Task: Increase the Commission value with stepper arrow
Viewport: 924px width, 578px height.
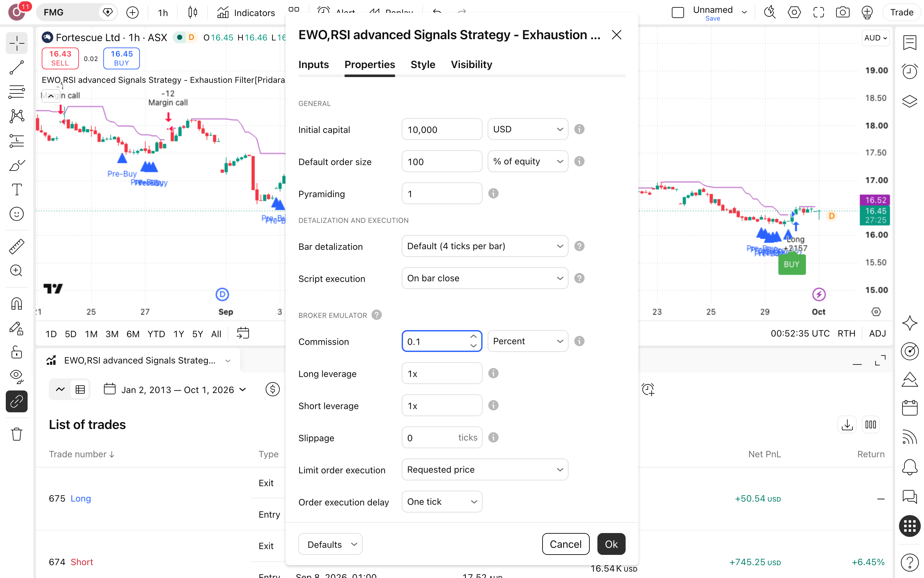Action: point(474,337)
